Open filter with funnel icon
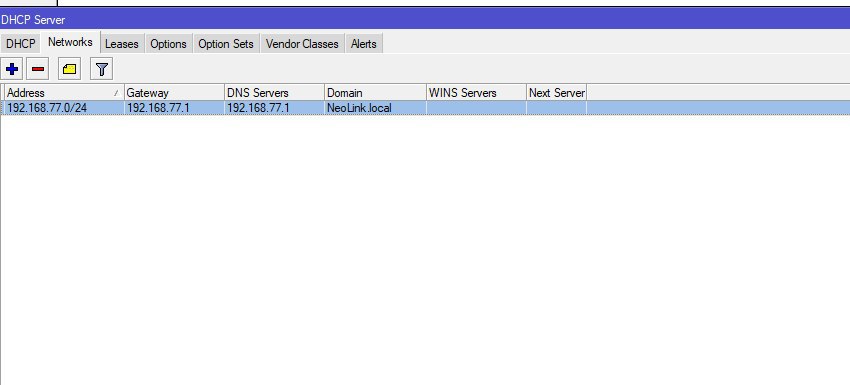Image resolution: width=850 pixels, height=385 pixels. (x=101, y=69)
